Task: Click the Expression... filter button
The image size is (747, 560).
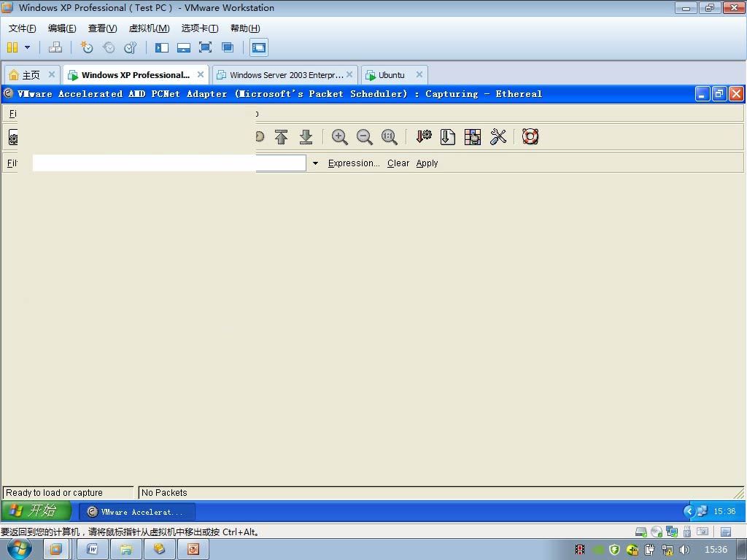Action: tap(354, 163)
